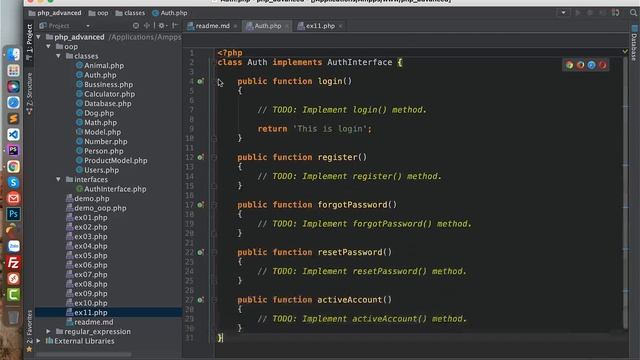Click AuthInterface in the class declaration
The height and width of the screenshot is (360, 640).
(x=360, y=62)
